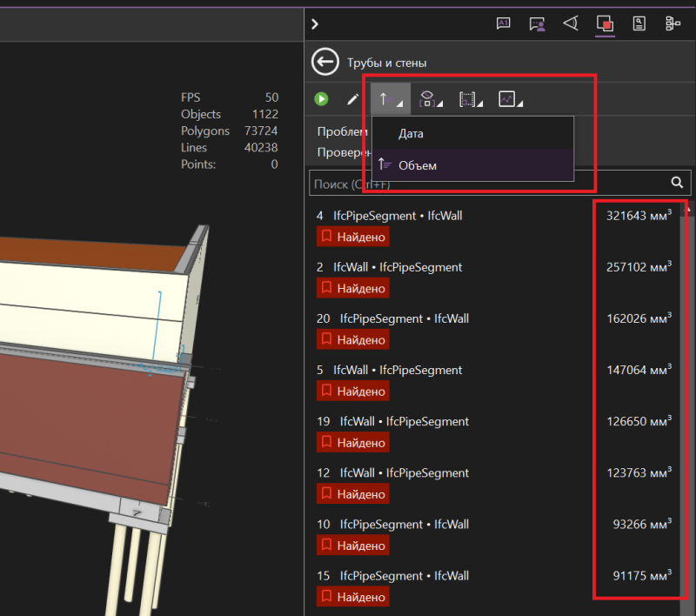Run the clash check with the green play button
Screen dimensions: 696x616
(x=322, y=99)
